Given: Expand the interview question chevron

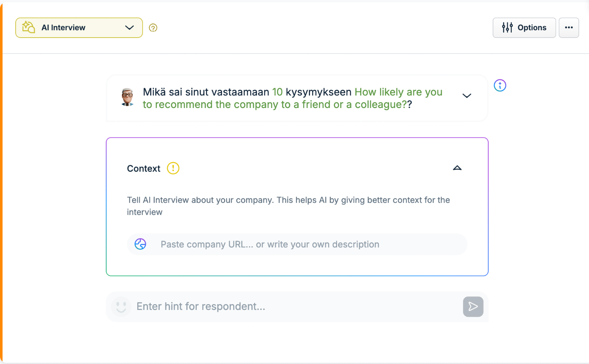Looking at the screenshot, I should [x=466, y=96].
